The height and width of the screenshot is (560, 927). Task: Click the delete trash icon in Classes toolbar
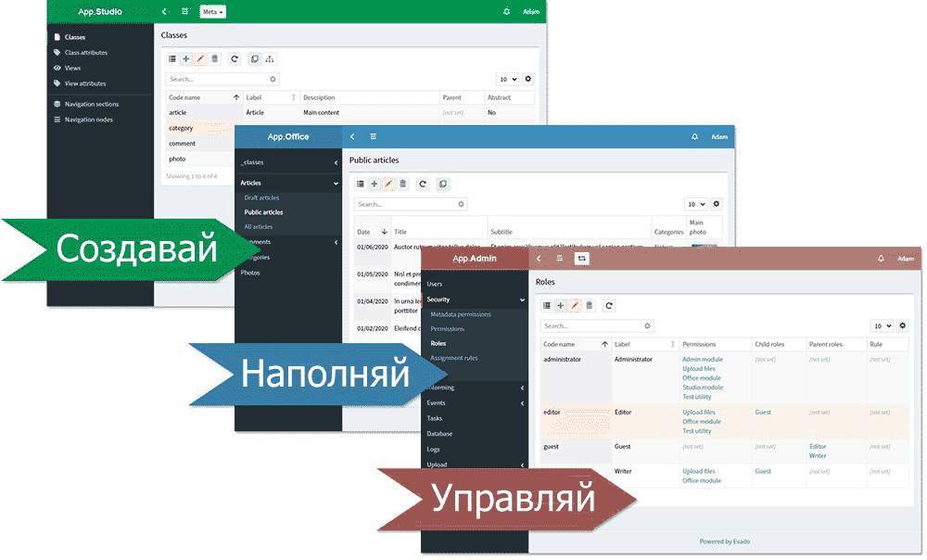pos(215,58)
